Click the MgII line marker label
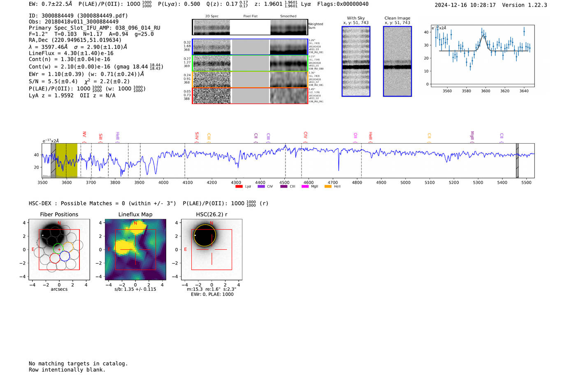Screen dimensions: 576x392 tap(472, 136)
